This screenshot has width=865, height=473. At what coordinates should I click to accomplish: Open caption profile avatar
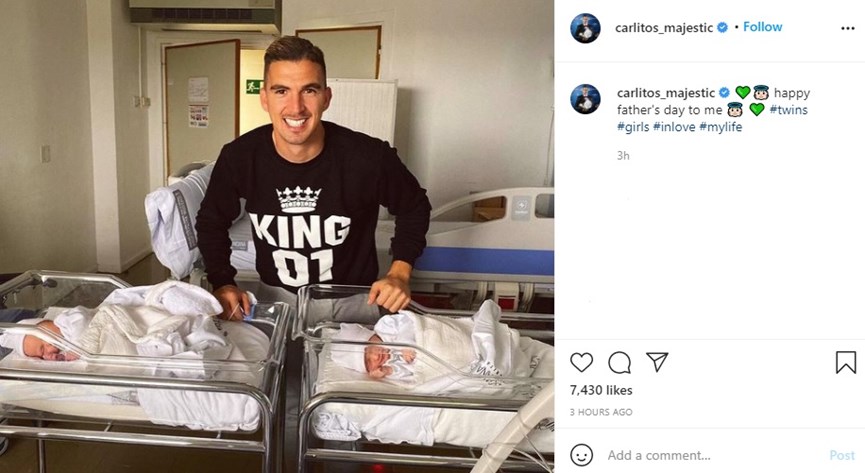585,99
